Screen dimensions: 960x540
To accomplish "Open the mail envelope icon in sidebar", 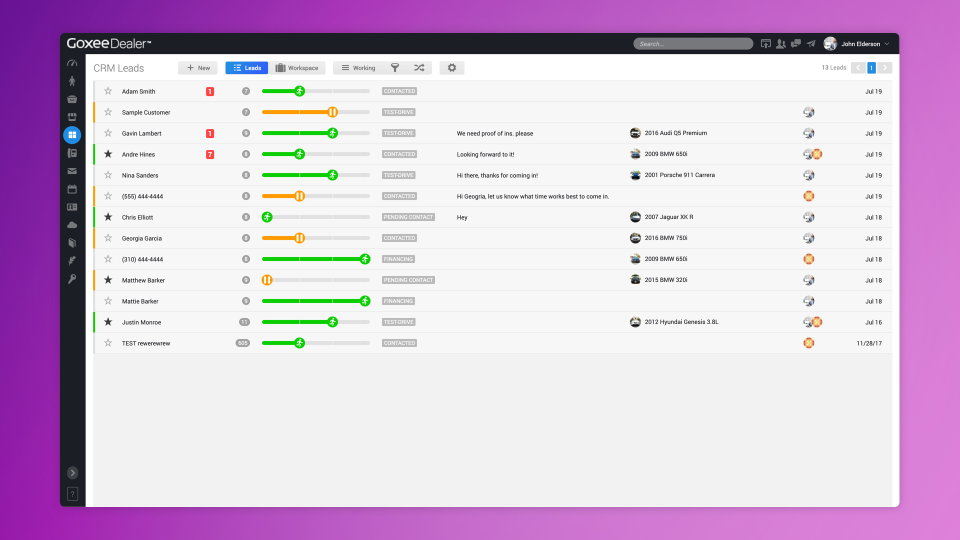I will click(x=72, y=171).
